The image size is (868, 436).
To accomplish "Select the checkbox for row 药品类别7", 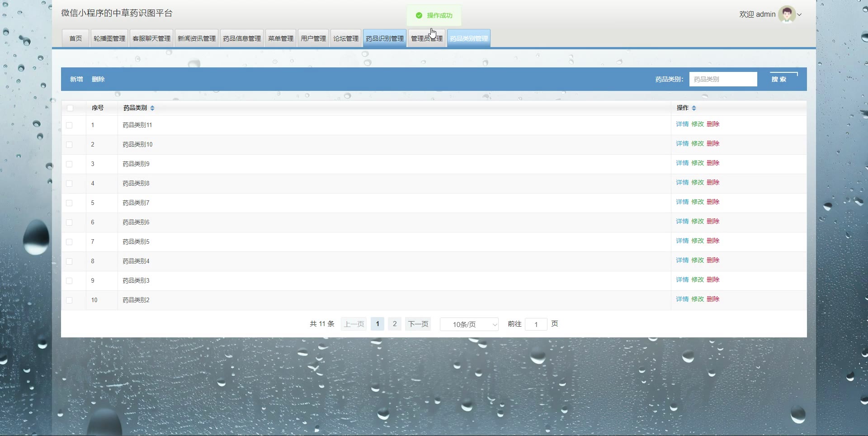I will pyautogui.click(x=69, y=203).
